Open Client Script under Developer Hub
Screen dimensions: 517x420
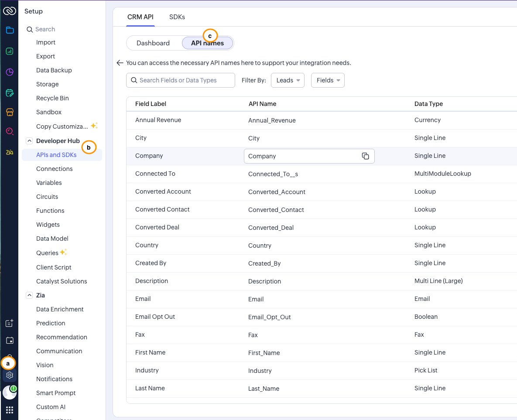(54, 267)
